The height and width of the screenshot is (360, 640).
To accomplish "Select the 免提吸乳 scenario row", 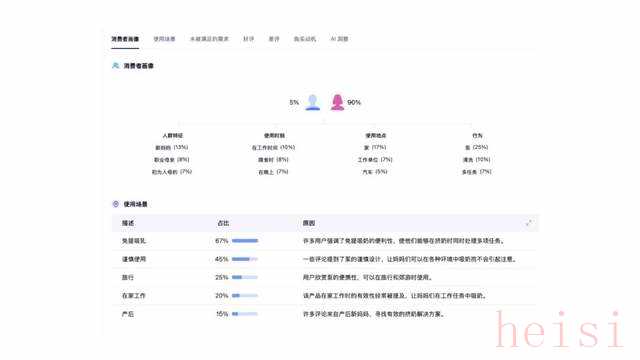I will click(x=325, y=241).
